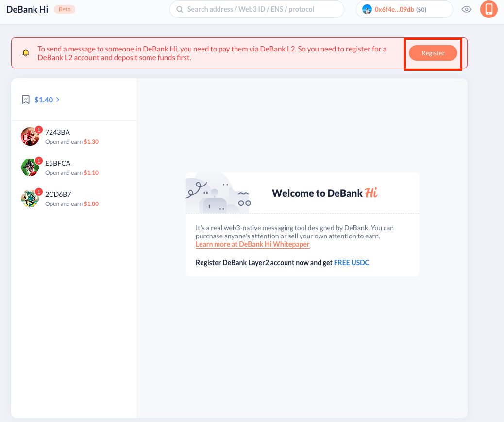Click the Welcome to DeBank Hi heading
Image resolution: width=504 pixels, height=422 pixels.
point(325,193)
